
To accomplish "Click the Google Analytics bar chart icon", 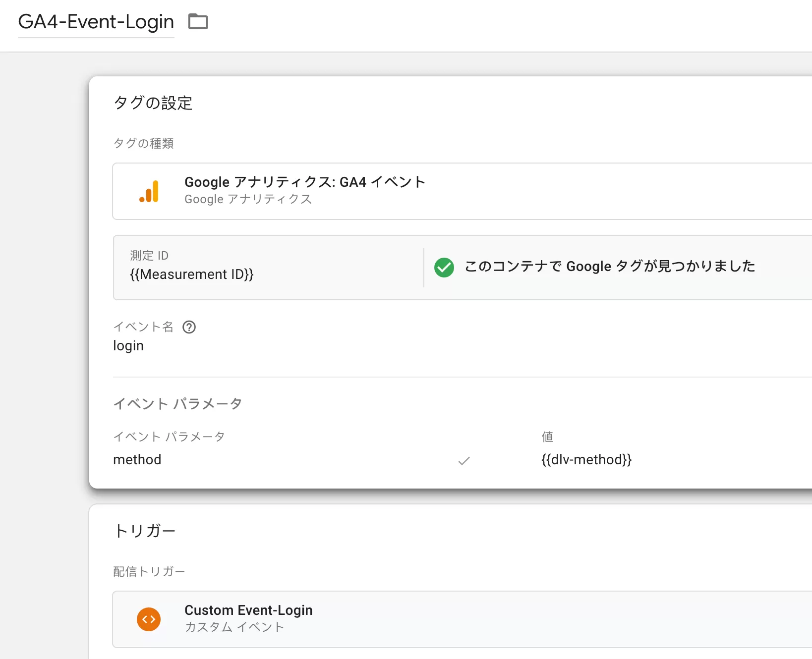I will pos(149,191).
